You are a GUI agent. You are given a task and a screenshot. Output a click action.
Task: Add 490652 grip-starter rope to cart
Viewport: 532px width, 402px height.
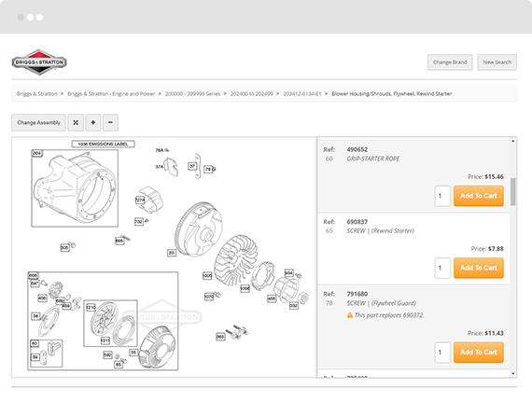[x=479, y=196]
